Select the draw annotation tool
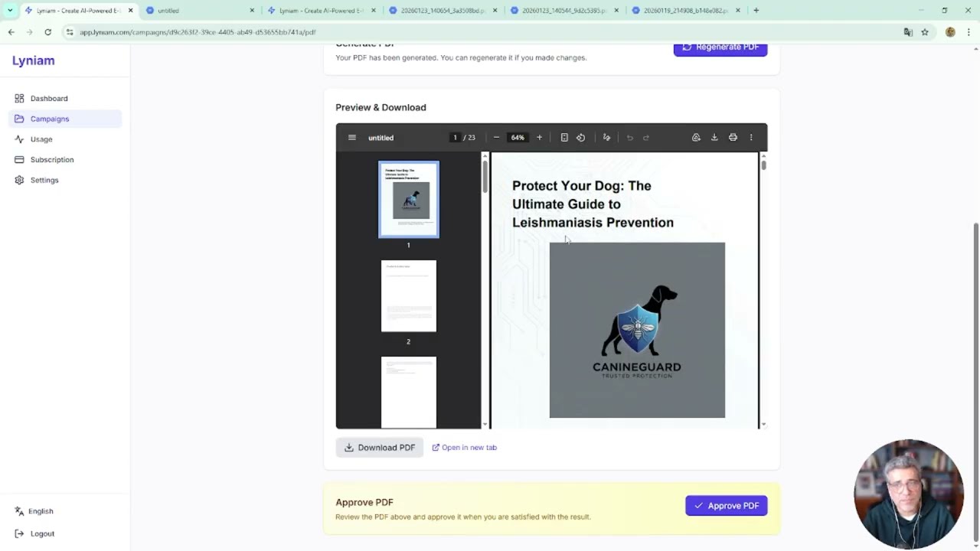The image size is (980, 551). coord(606,138)
